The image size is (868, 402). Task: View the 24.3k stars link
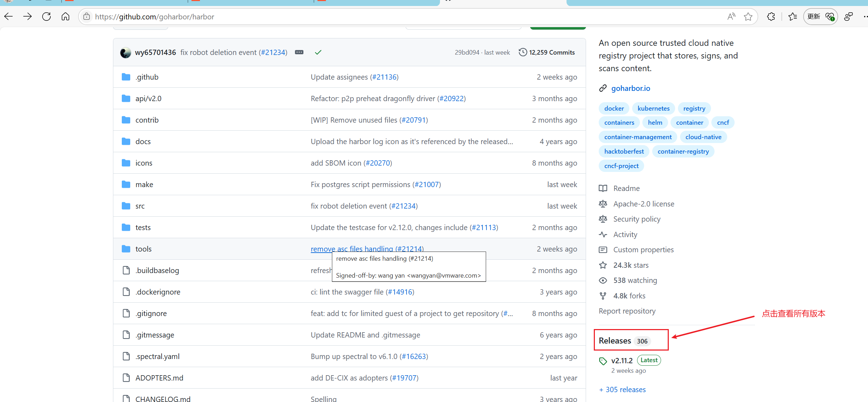pyautogui.click(x=624, y=265)
